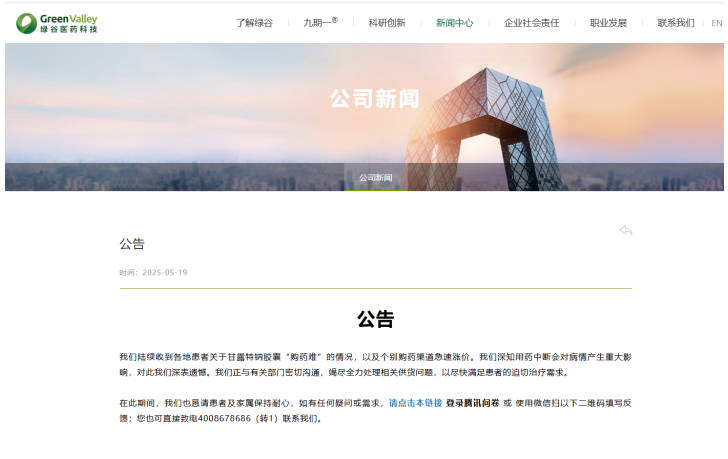Click the 登录腾讯问卷 bold text

coord(473,403)
